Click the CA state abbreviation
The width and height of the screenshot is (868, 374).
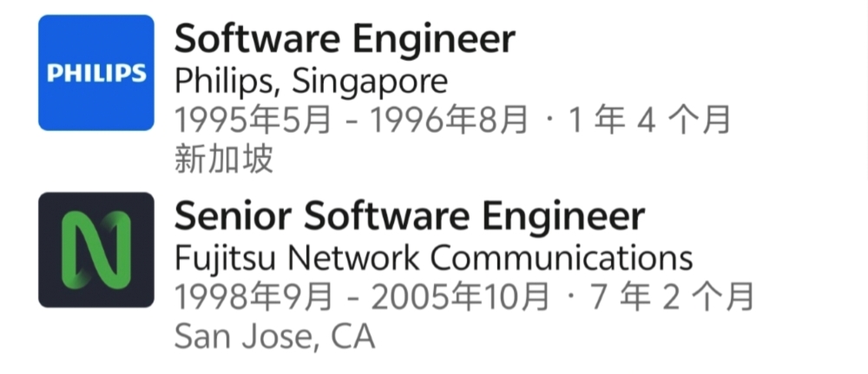(353, 337)
